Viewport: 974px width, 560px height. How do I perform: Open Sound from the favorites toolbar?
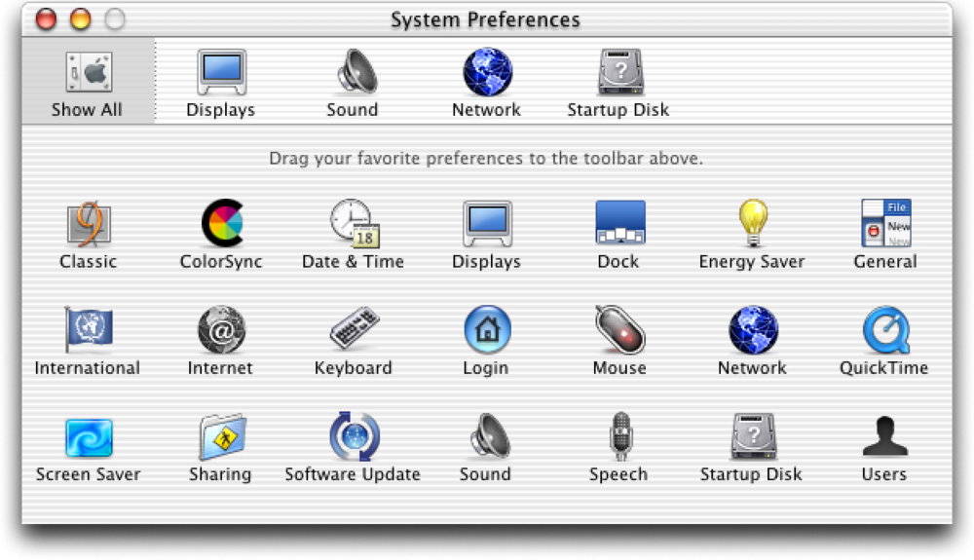(354, 83)
